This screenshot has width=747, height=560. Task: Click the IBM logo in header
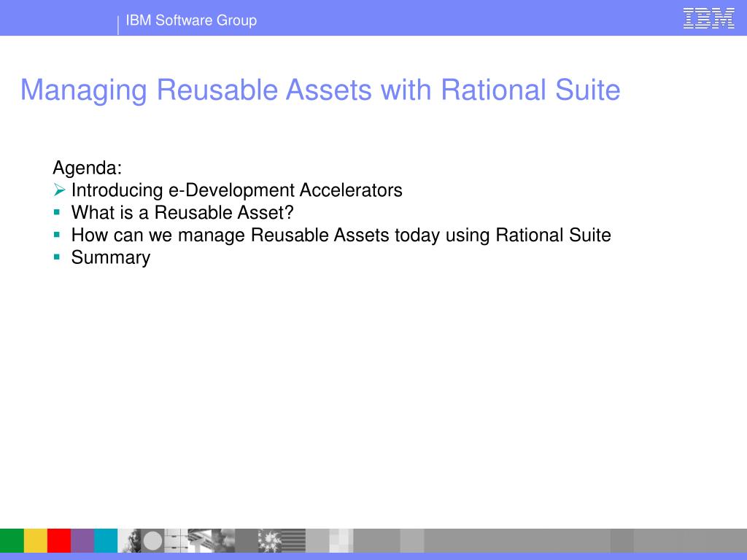(x=708, y=18)
